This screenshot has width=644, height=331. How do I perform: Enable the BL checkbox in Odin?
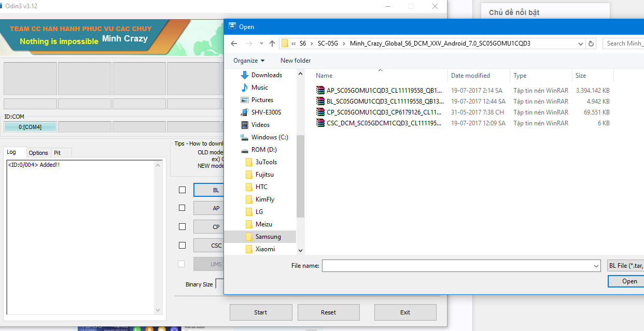click(x=182, y=190)
